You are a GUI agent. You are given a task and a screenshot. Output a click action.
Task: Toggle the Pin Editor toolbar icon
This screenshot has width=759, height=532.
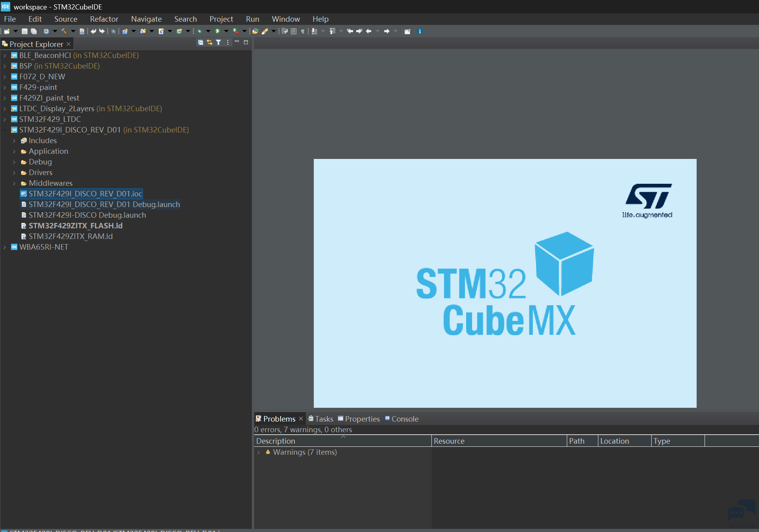pyautogui.click(x=407, y=31)
